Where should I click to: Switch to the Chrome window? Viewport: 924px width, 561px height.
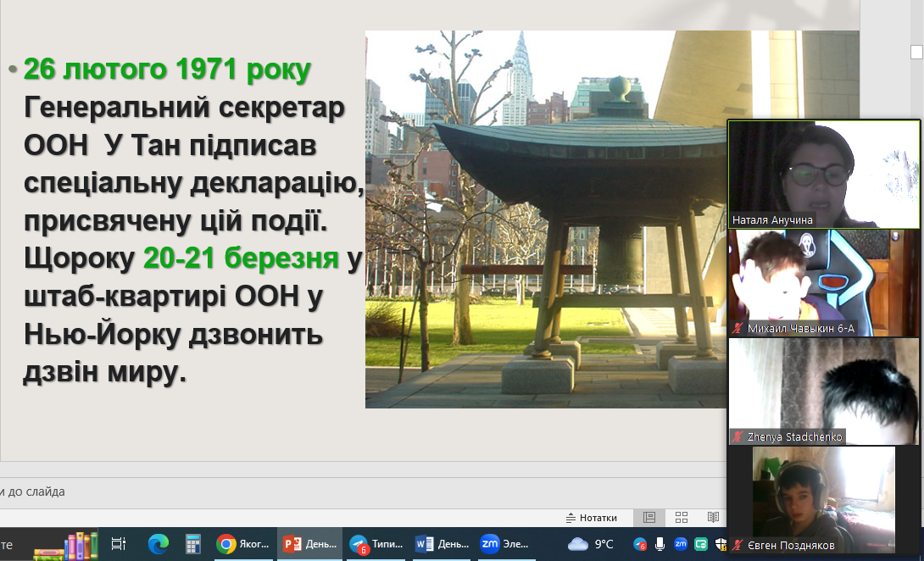pyautogui.click(x=243, y=544)
